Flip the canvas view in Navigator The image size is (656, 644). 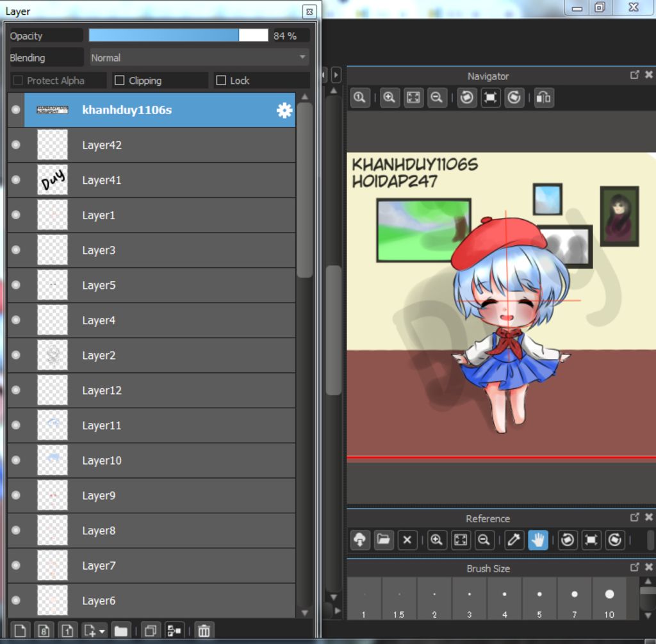tap(544, 97)
